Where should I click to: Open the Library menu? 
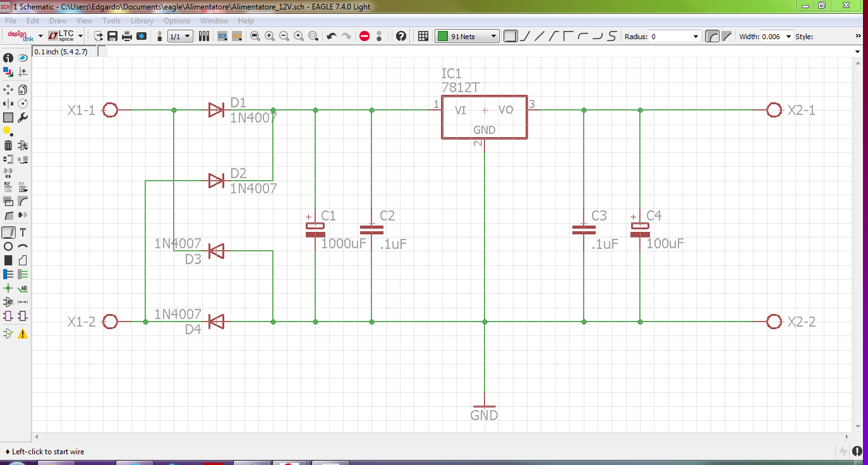tap(142, 21)
